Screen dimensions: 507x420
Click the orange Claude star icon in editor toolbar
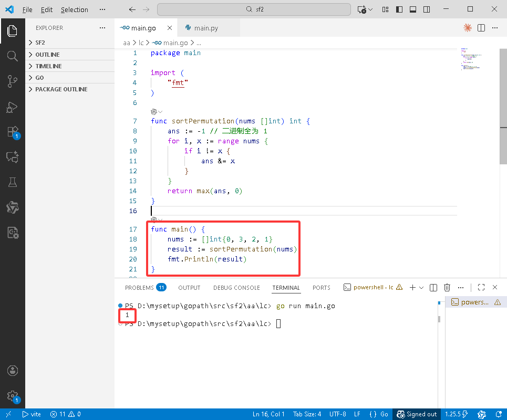point(467,28)
